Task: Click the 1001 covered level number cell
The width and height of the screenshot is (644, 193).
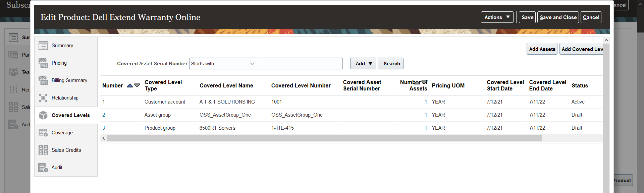Action: coord(276,102)
